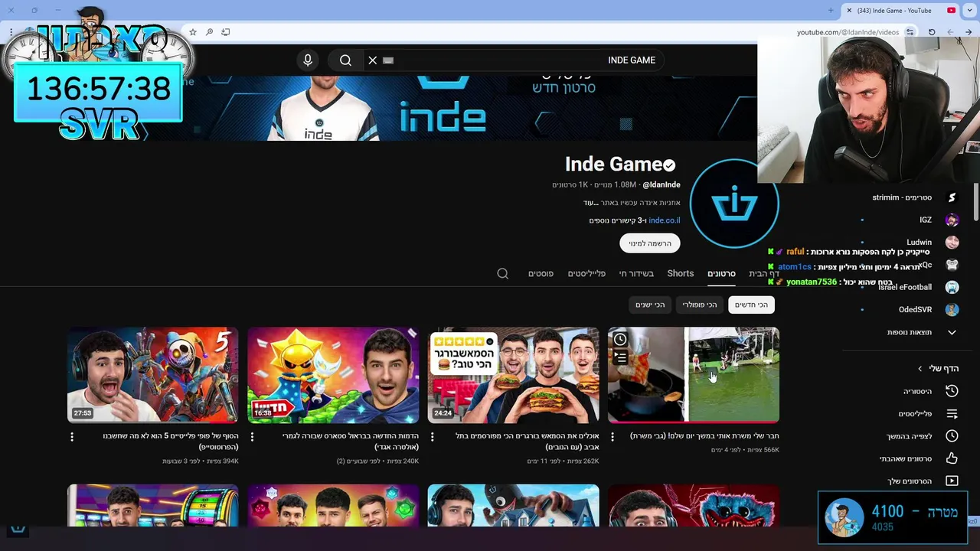The image size is (980, 551).
Task: Open options menu for Poppy Playtime 5 video
Action: 72,436
